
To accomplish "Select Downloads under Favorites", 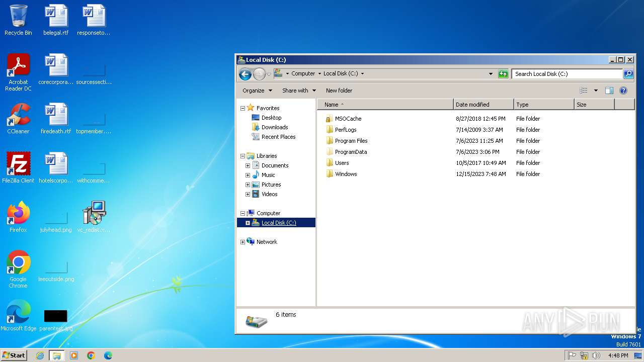I will 275,127.
